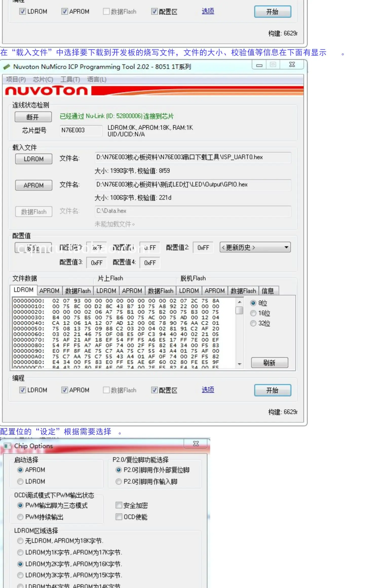Select the 脱机Flash 数据Flash tab

pyautogui.click(x=243, y=291)
